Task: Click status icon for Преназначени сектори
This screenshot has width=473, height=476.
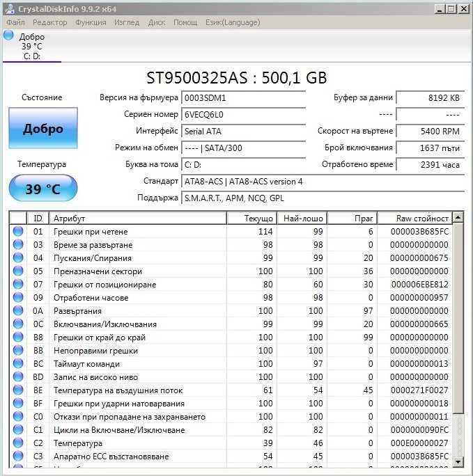Action: point(18,271)
